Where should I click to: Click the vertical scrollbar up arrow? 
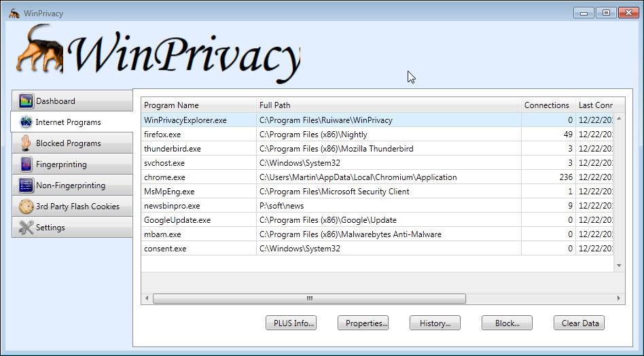tap(619, 119)
